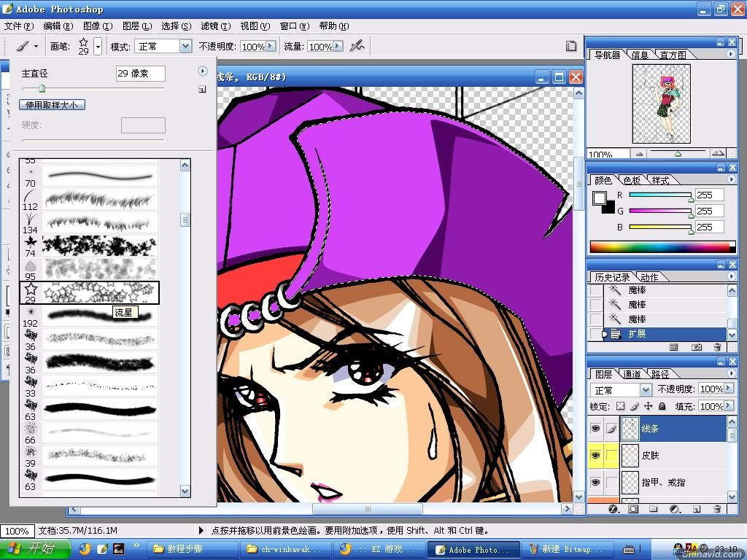Select the brush preset numbered 33
747x560 pixels.
point(89,386)
